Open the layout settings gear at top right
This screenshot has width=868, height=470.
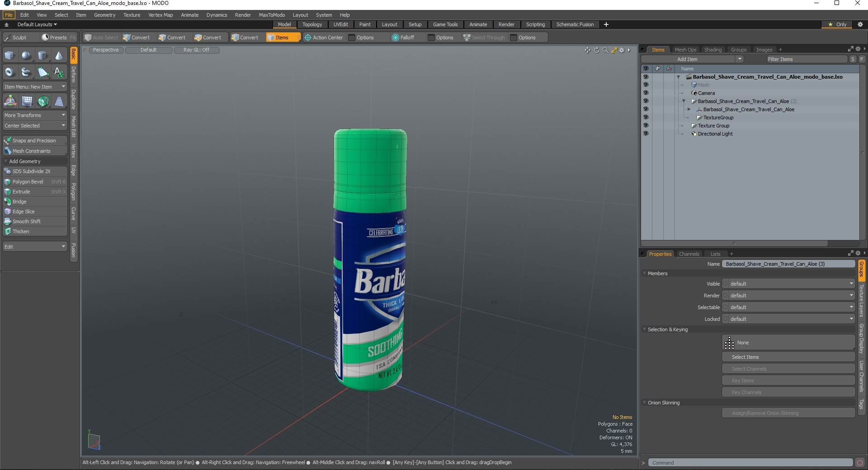[x=860, y=24]
